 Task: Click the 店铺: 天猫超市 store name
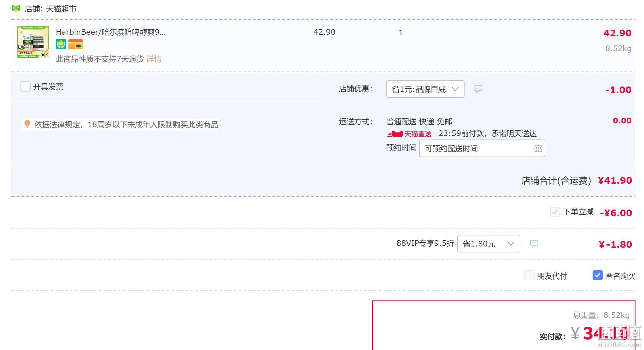50,9
